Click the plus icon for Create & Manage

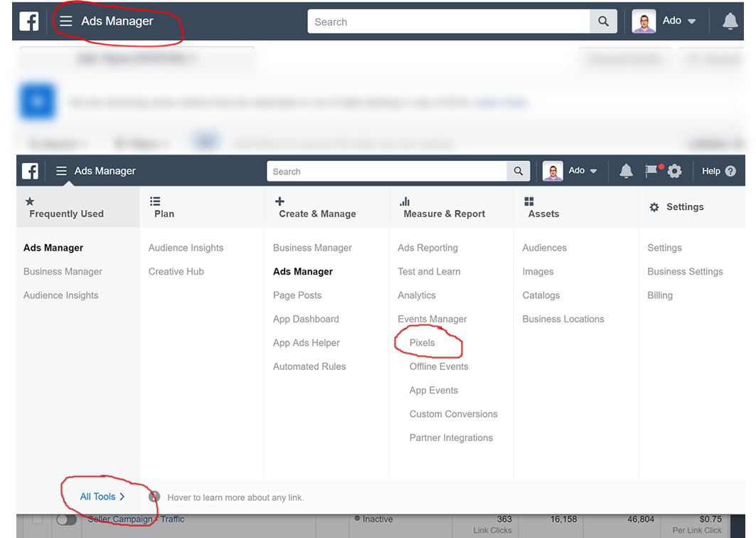[x=279, y=201]
